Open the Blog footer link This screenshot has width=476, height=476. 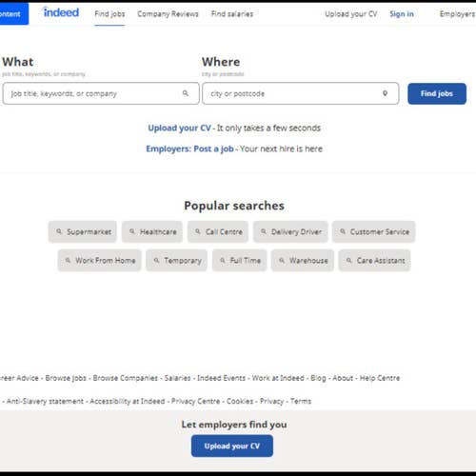pos(318,378)
